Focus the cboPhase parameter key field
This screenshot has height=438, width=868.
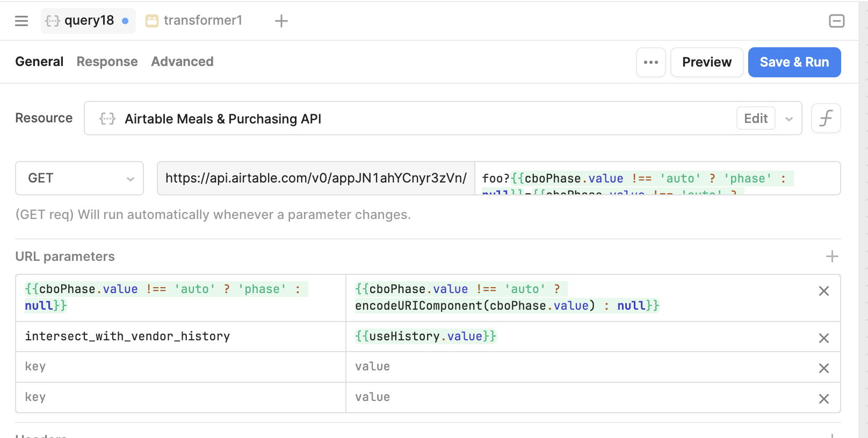tap(180, 298)
